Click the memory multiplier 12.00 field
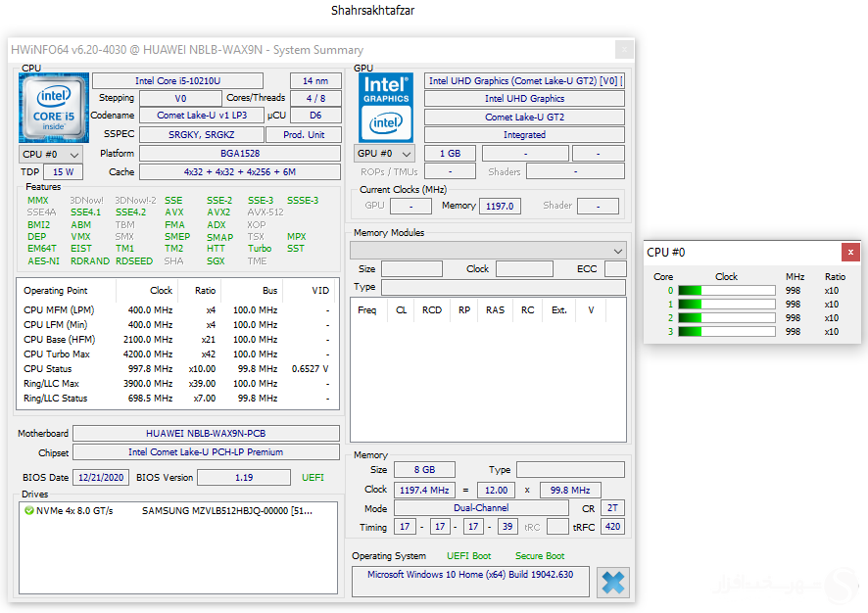This screenshot has height=613, width=868. coord(496,491)
